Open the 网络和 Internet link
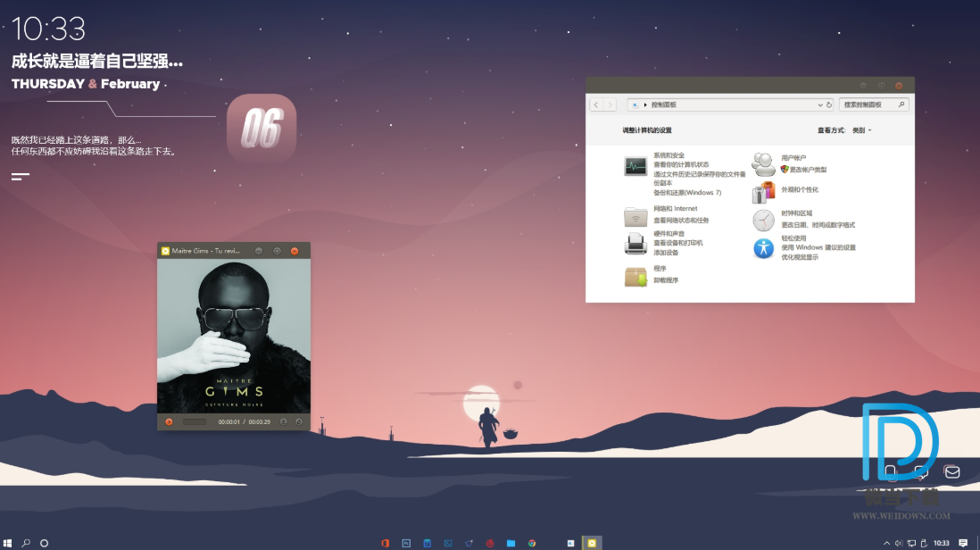 pyautogui.click(x=675, y=209)
